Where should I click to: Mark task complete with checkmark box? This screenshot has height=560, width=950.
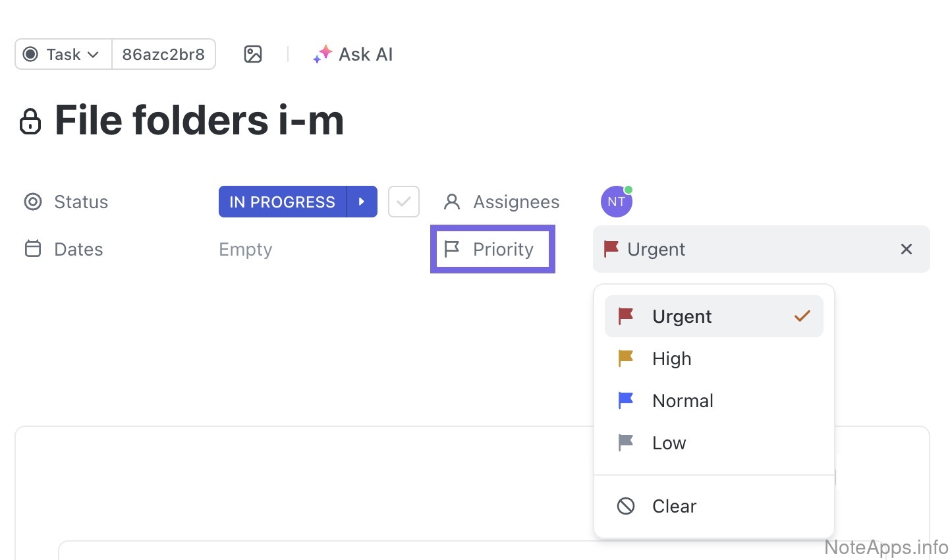pos(404,202)
